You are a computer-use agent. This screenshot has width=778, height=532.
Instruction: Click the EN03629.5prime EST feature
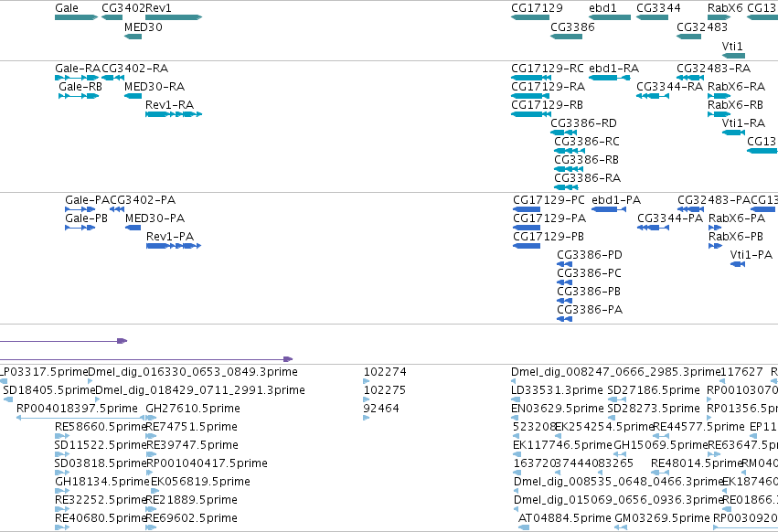point(515,418)
